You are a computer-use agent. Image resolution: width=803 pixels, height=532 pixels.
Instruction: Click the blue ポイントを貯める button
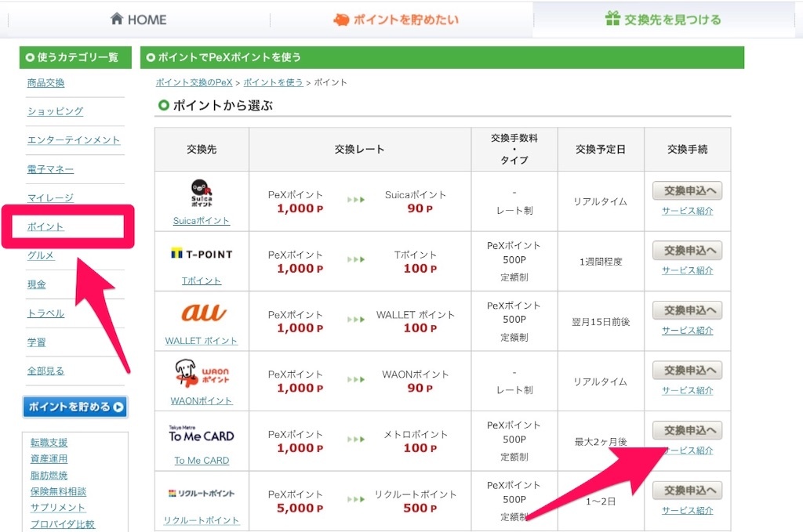75,407
